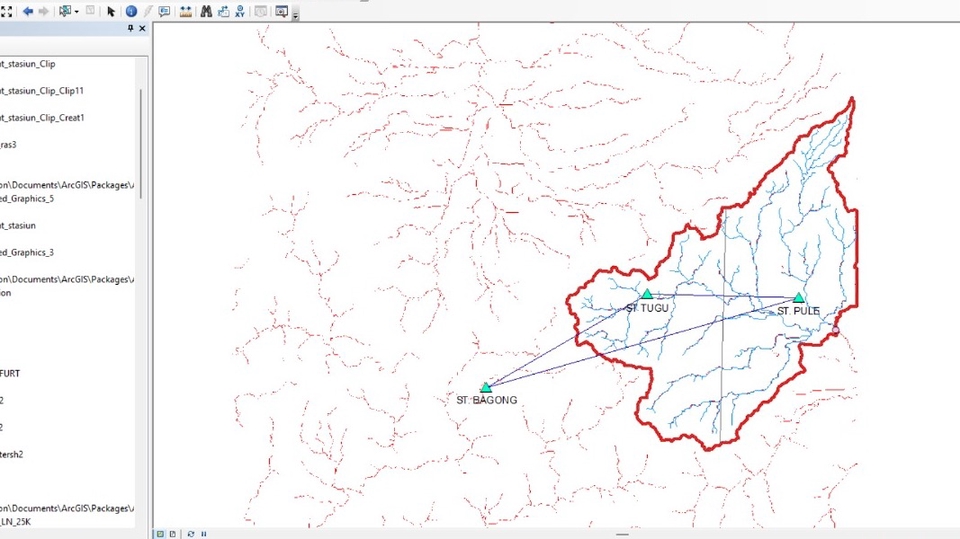
Task: Open the Find Route tool
Action: pos(223,11)
